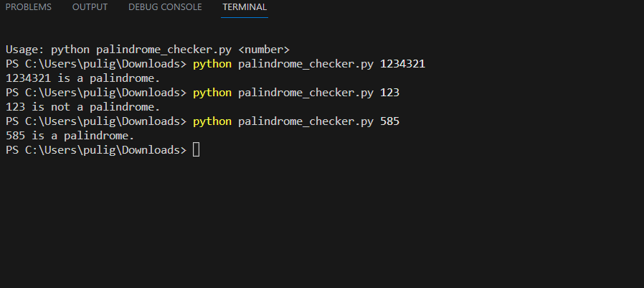Click the python keyword in the 585 command
The height and width of the screenshot is (288, 644).
pos(212,121)
